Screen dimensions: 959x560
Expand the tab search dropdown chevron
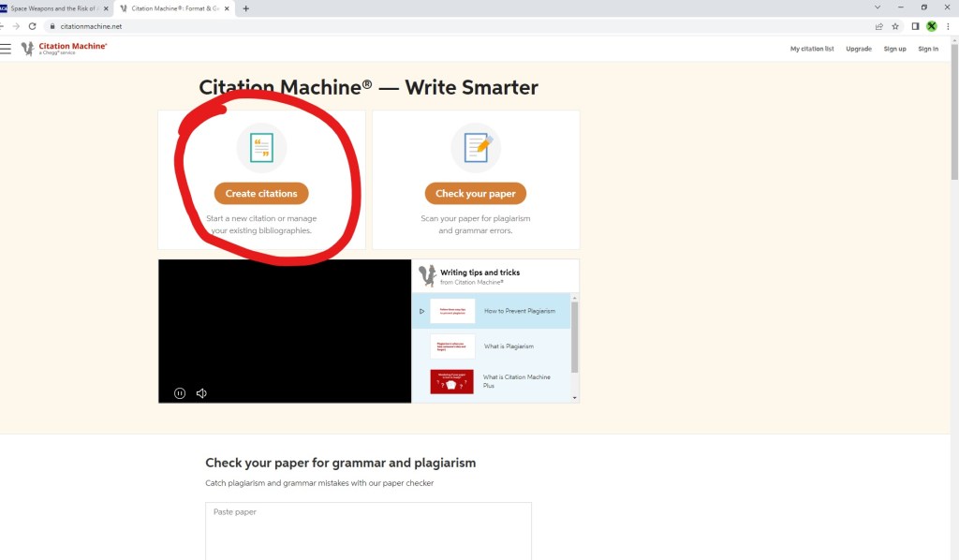click(877, 7)
